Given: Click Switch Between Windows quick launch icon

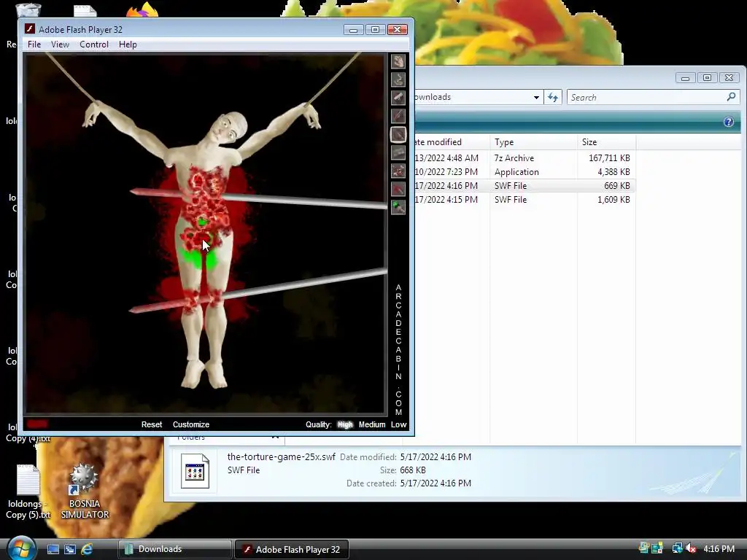Looking at the screenshot, I should (70, 549).
